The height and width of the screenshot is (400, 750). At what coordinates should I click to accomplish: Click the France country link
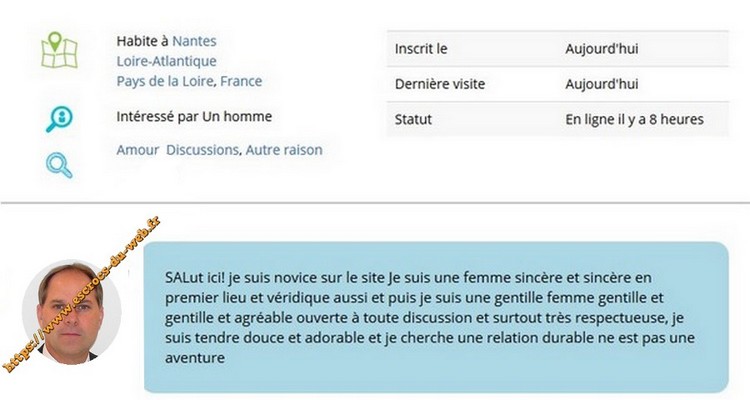coord(241,81)
